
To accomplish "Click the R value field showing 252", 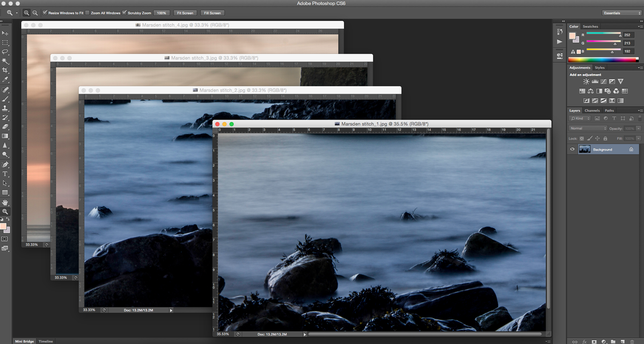I will pos(628,35).
